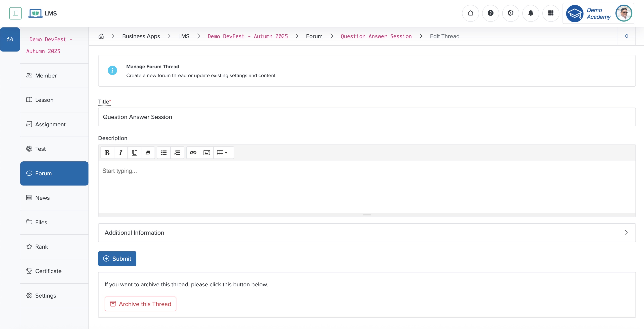Screen dimensions: 644x329
Task: Apply Italic formatting in the editor
Action: [x=120, y=153]
